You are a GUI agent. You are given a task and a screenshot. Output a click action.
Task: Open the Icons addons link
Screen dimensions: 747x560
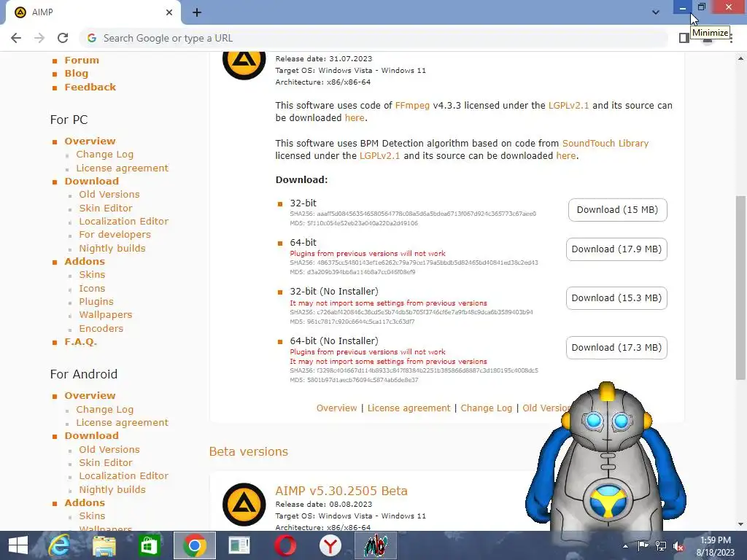pos(92,289)
